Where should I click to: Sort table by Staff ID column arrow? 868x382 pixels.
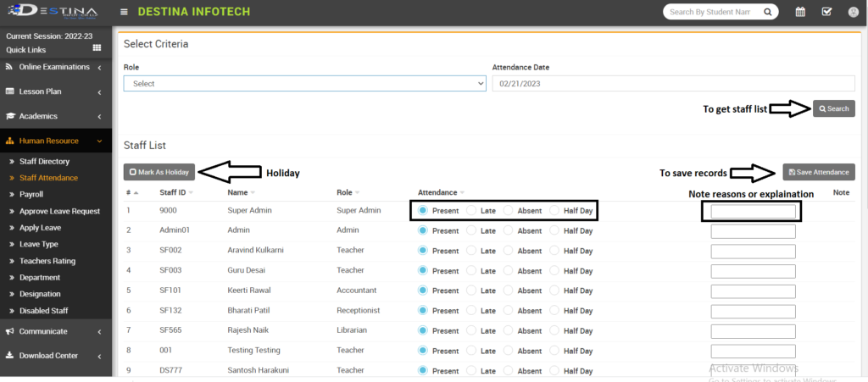tap(192, 193)
